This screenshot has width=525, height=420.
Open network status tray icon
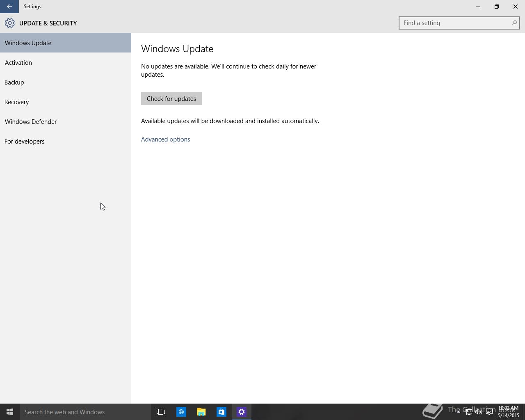(468, 412)
